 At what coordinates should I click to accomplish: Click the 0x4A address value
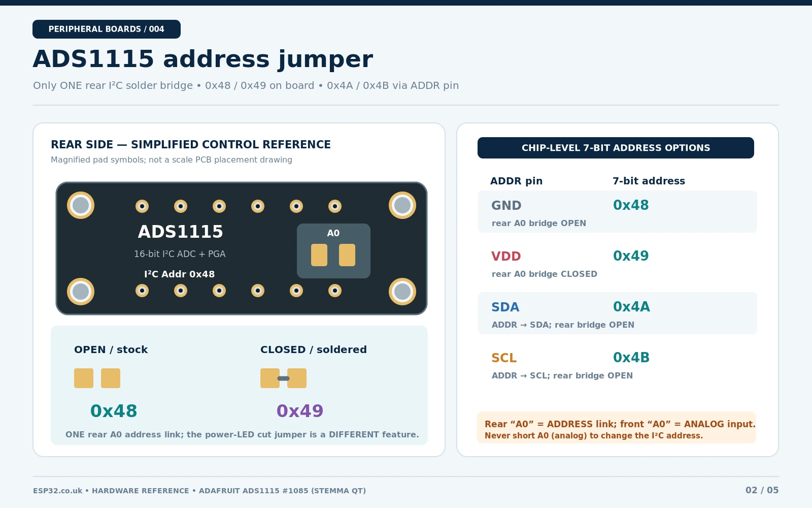click(631, 307)
